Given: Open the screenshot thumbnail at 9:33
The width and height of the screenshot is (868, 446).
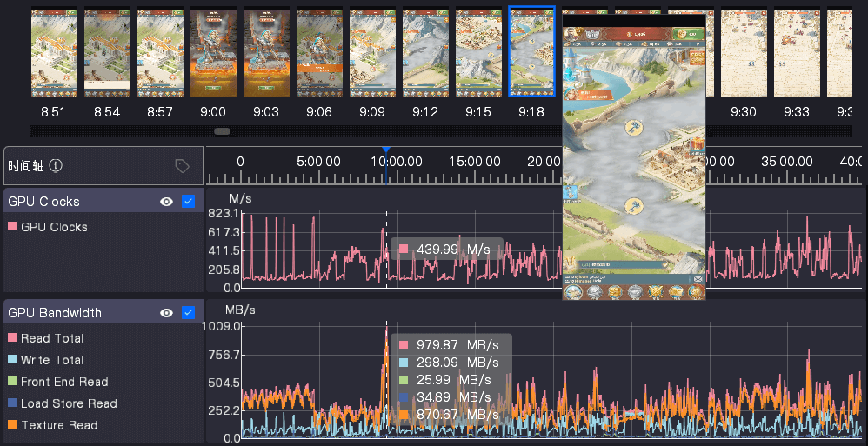Looking at the screenshot, I should click(798, 52).
